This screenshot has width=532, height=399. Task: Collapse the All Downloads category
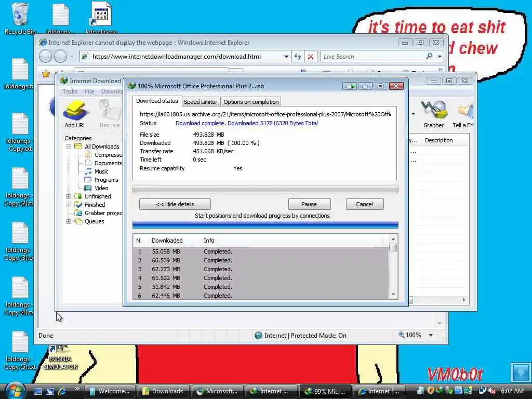pos(69,147)
